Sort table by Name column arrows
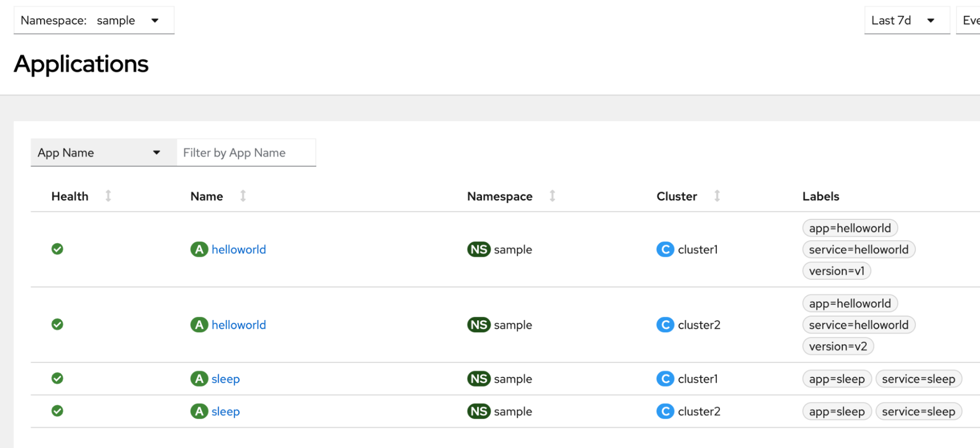Screen dimensions: 980x448 (x=243, y=196)
